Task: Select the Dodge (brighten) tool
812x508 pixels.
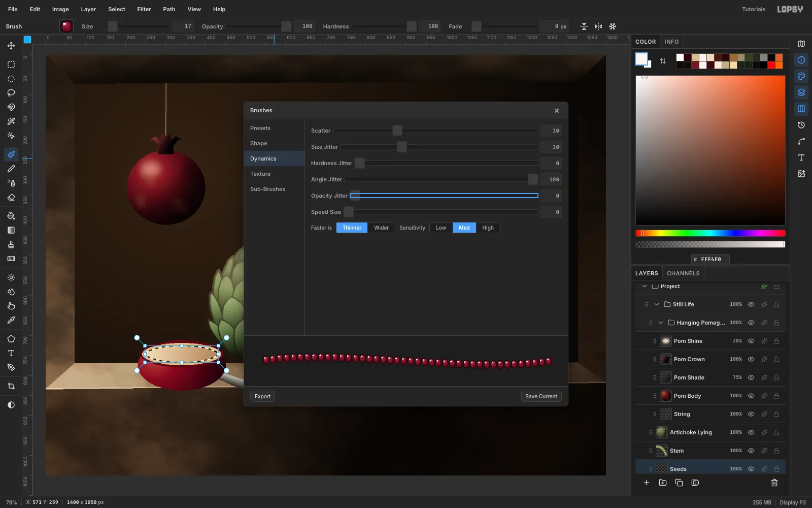Action: pos(11,277)
